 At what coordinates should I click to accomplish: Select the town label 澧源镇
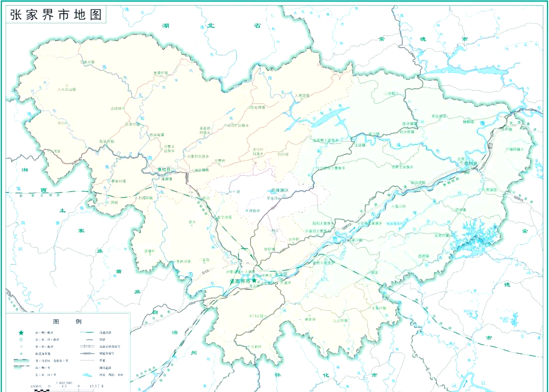click(167, 179)
